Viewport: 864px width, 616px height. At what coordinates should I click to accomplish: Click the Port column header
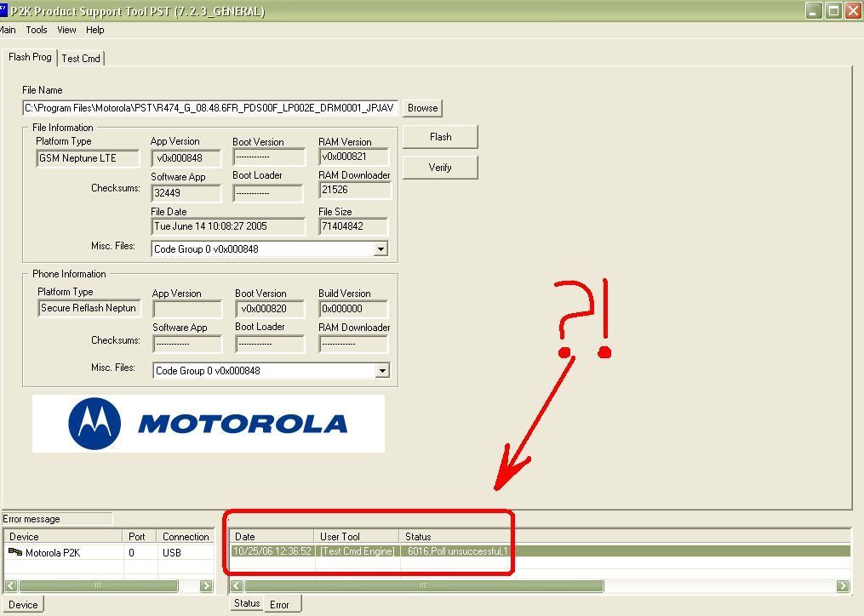pos(140,536)
